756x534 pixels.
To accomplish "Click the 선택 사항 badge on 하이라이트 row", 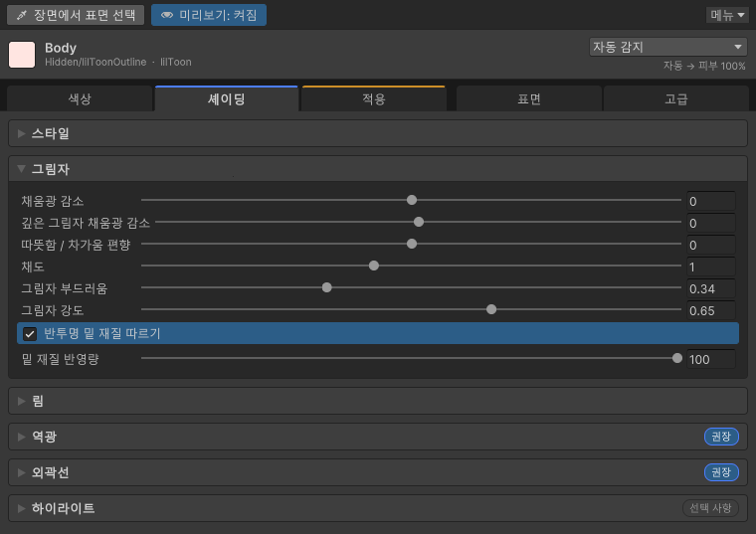I will point(710,508).
